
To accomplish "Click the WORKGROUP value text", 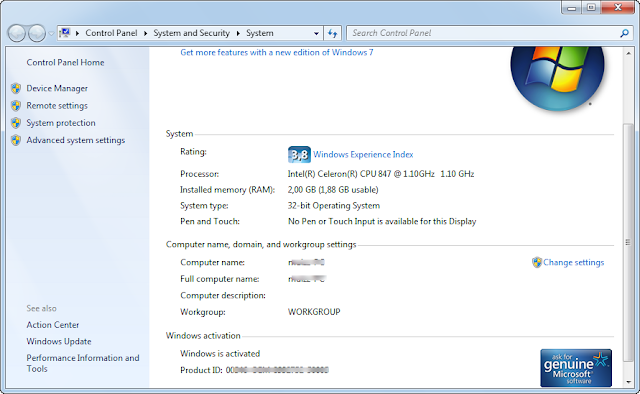I will 314,312.
